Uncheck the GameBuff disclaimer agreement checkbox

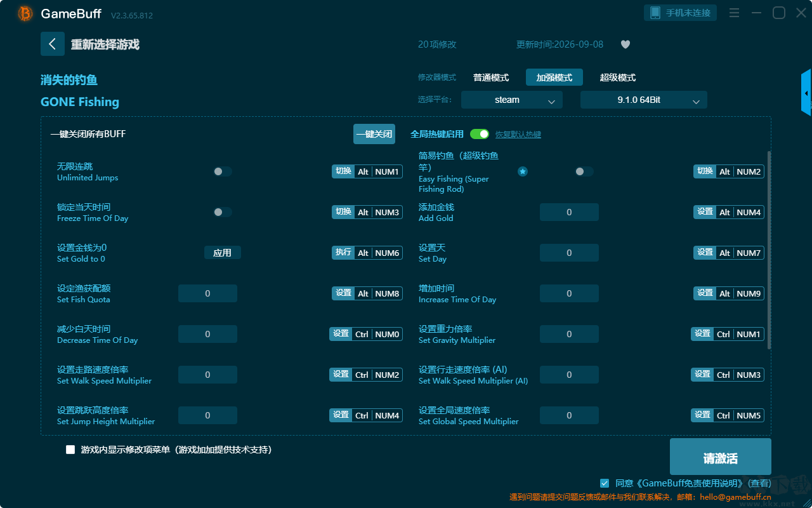[x=605, y=483]
